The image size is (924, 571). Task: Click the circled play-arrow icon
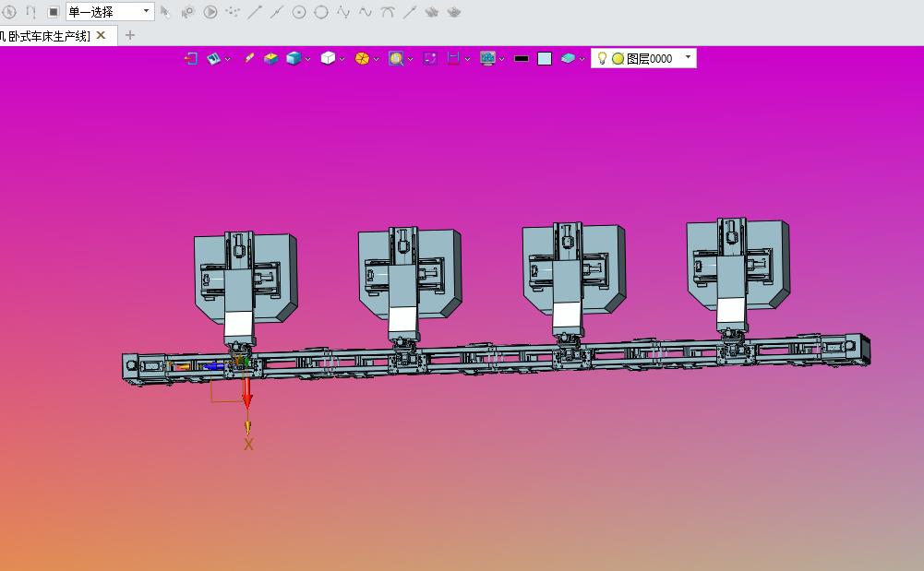(210, 12)
